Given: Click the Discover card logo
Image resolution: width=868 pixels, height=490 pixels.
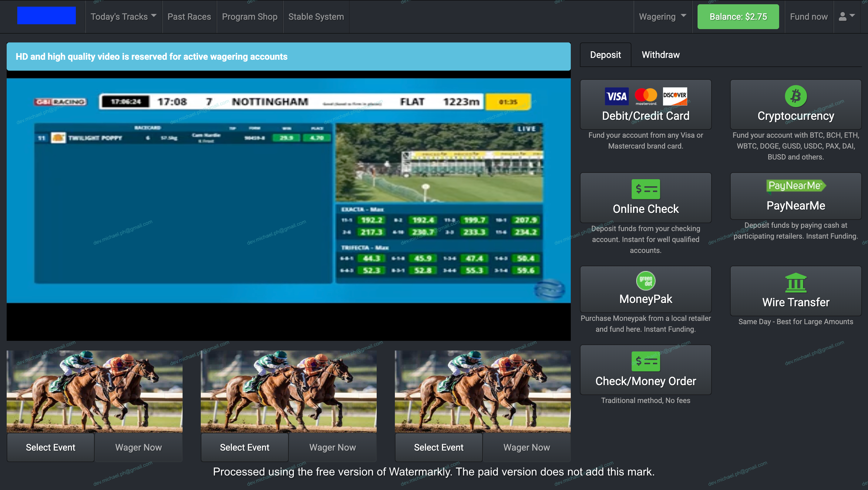Looking at the screenshot, I should (x=675, y=96).
